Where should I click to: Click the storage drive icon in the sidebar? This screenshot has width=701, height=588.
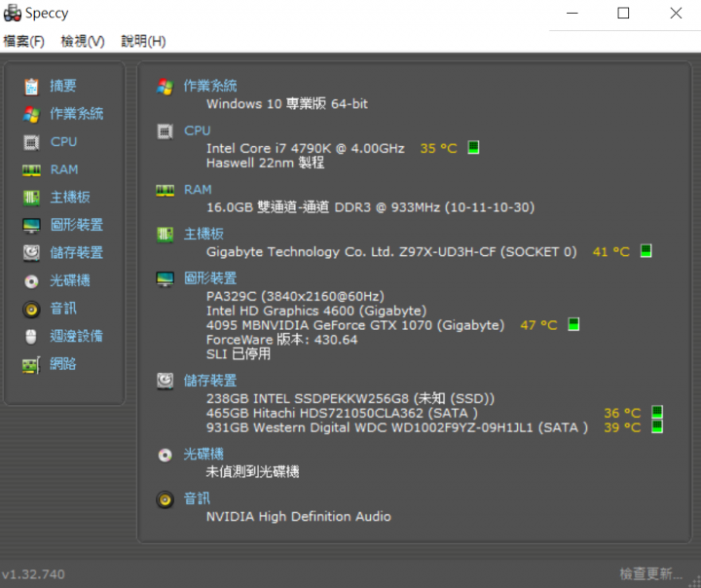click(31, 253)
